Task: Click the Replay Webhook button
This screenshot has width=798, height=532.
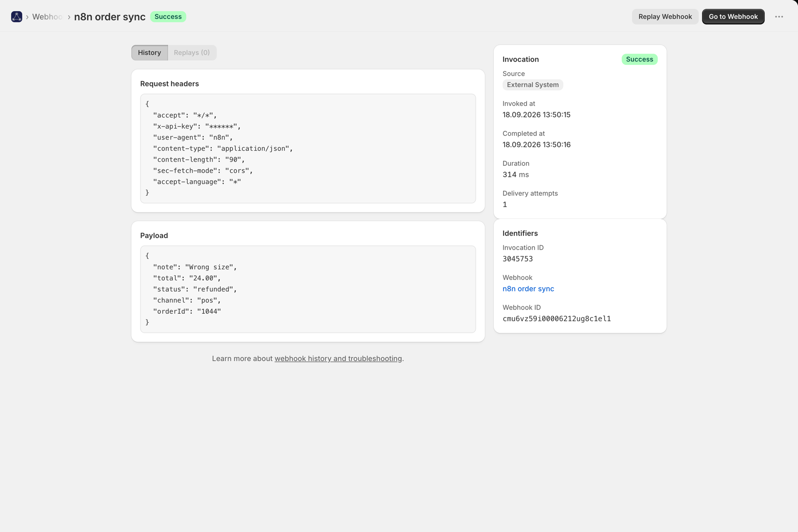Action: point(665,17)
